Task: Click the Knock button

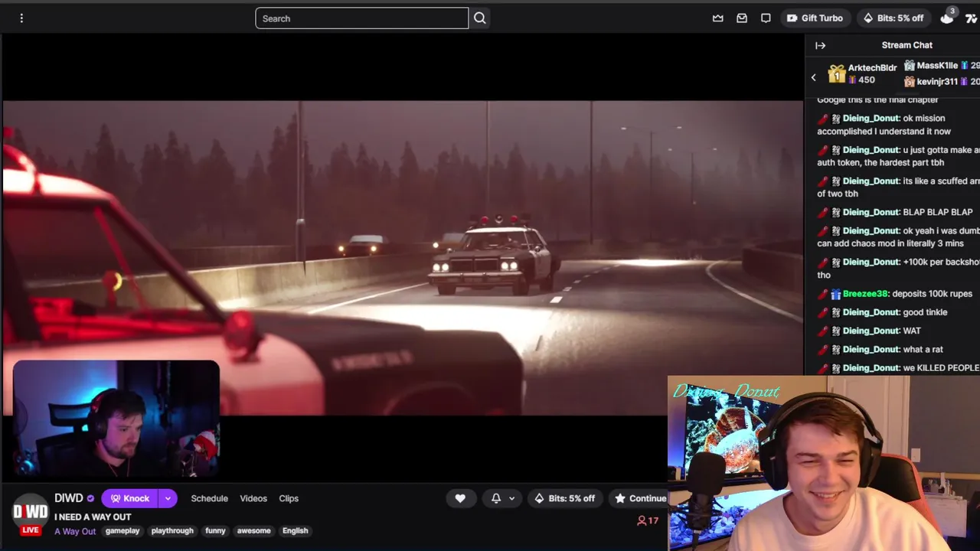Action: (129, 498)
